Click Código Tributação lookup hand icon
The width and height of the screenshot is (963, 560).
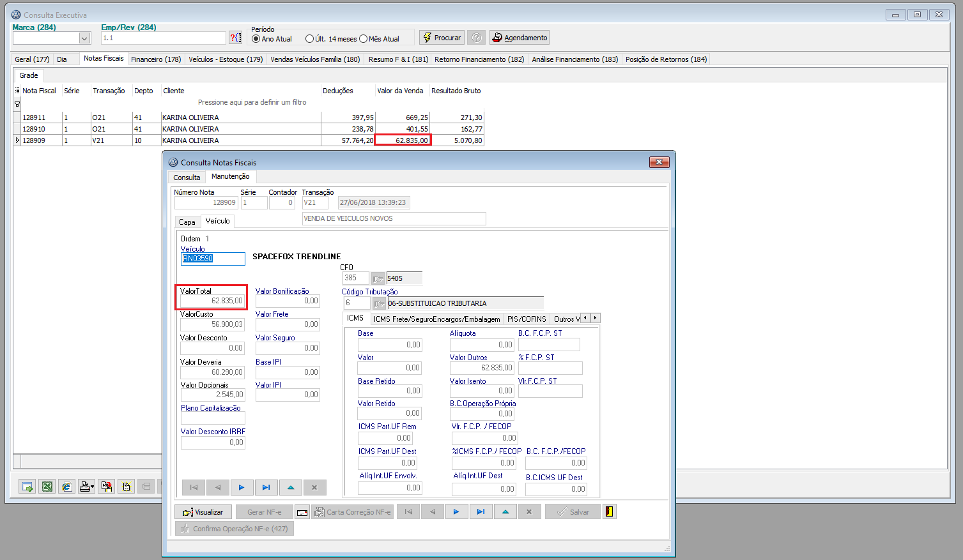379,303
